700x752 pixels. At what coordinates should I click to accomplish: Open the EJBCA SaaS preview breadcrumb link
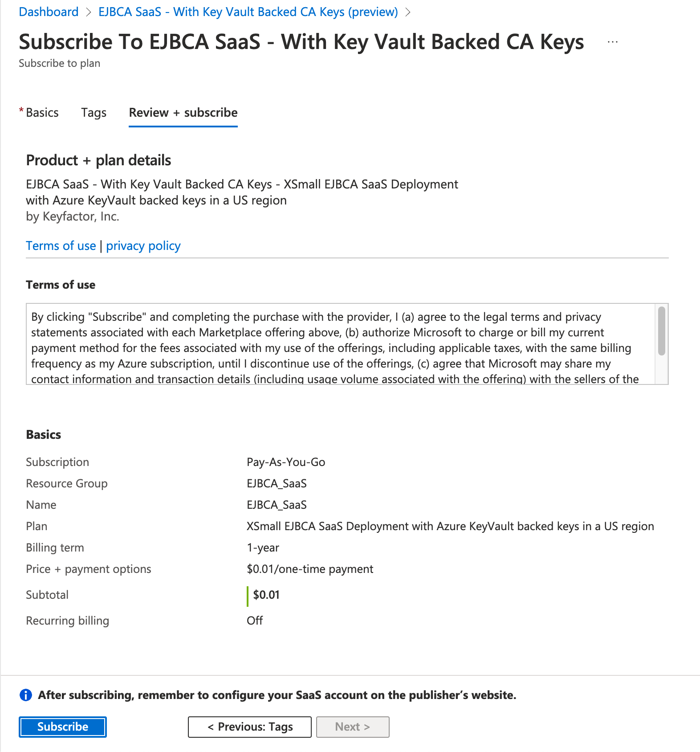pos(248,12)
